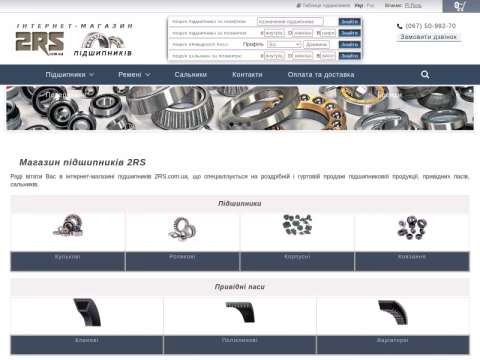Click the 'Привідні паси' section heading
This screenshot has width=480, height=360.
coord(240,287)
